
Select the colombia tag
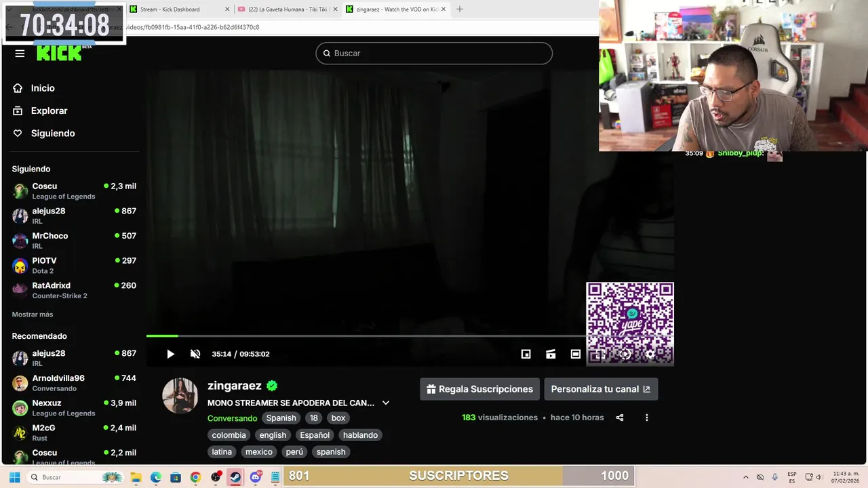pos(229,435)
